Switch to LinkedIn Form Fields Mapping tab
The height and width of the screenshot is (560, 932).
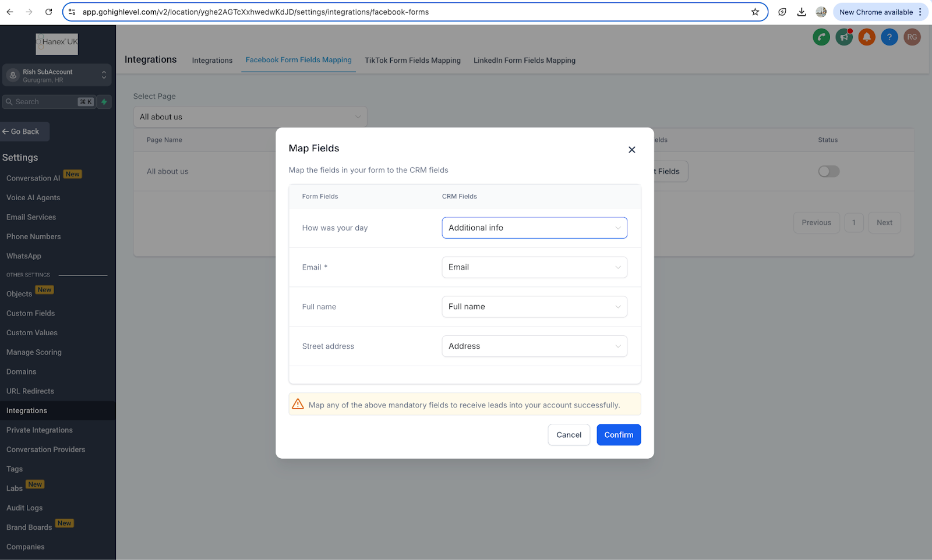(x=524, y=61)
